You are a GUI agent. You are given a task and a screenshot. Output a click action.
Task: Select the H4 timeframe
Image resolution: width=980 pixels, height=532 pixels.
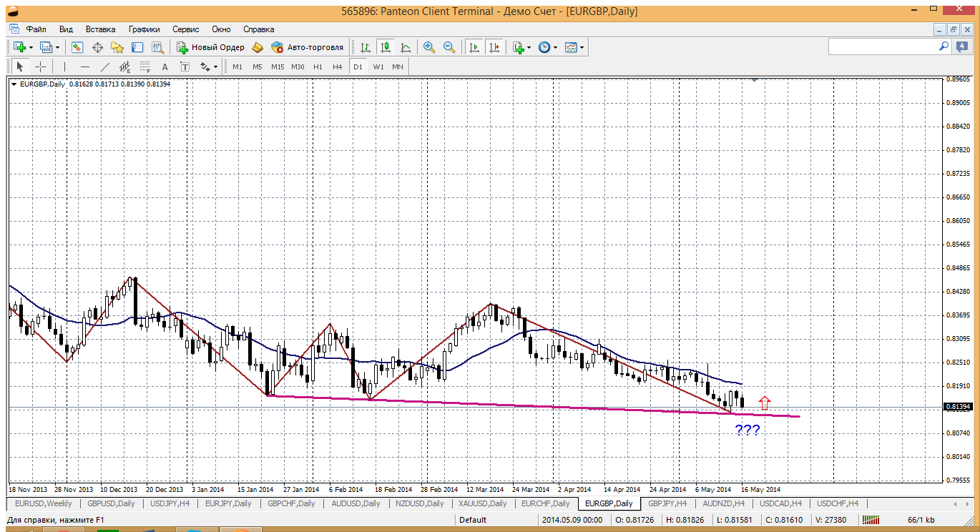(338, 66)
